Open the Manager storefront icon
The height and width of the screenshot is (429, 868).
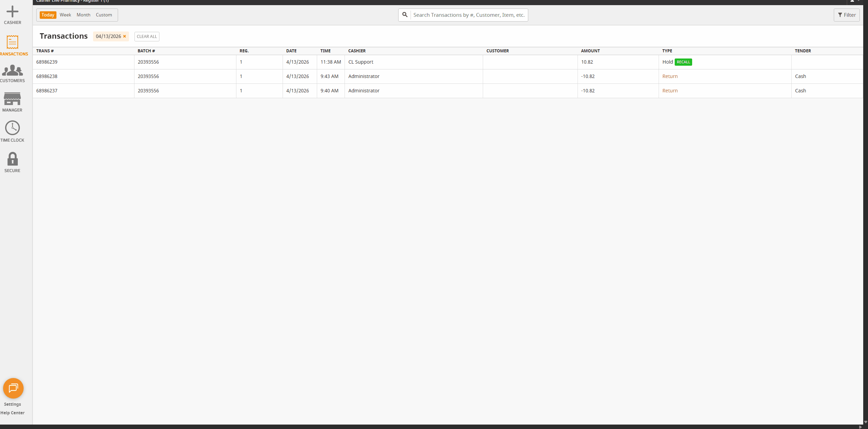[12, 99]
